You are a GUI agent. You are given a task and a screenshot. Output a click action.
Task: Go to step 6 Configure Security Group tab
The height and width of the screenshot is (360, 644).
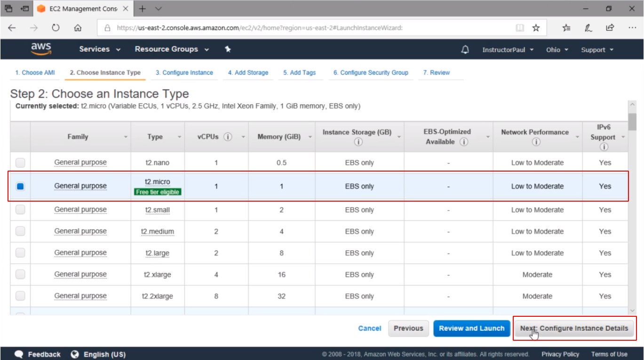point(371,72)
